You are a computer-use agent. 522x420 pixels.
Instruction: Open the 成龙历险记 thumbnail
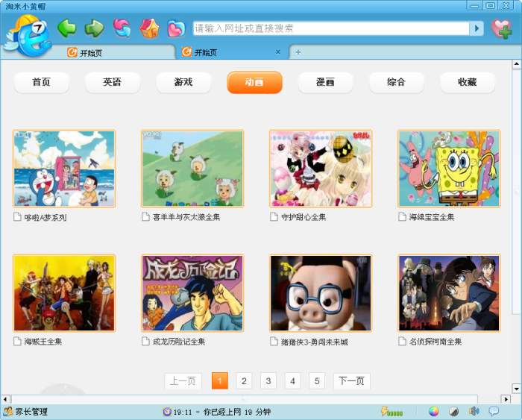[x=192, y=293]
